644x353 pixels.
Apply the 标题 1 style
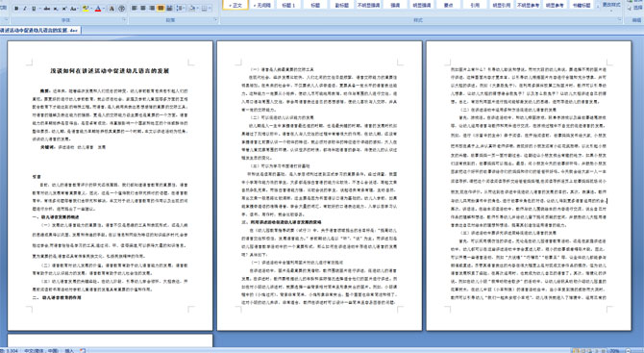tap(288, 6)
